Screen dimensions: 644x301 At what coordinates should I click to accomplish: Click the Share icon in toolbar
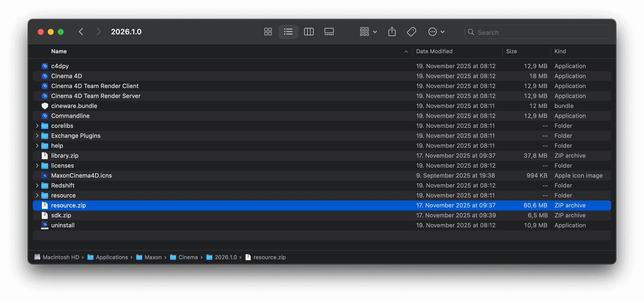[x=392, y=32]
